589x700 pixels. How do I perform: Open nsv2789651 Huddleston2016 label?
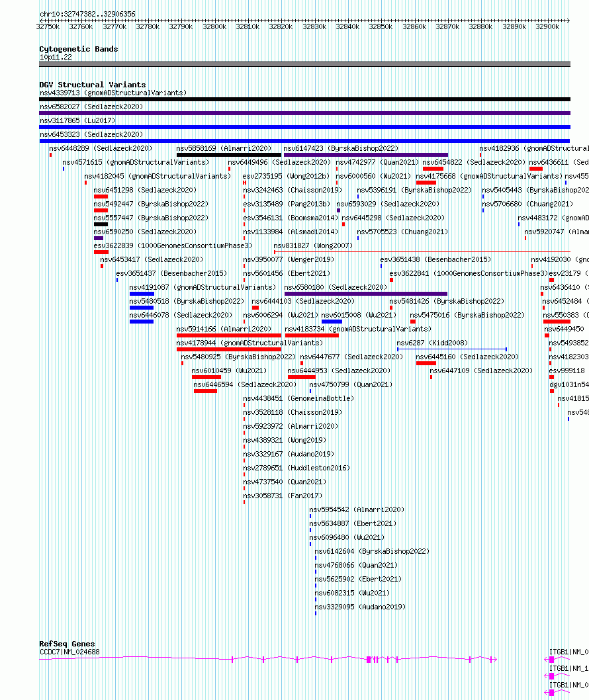[x=296, y=468]
